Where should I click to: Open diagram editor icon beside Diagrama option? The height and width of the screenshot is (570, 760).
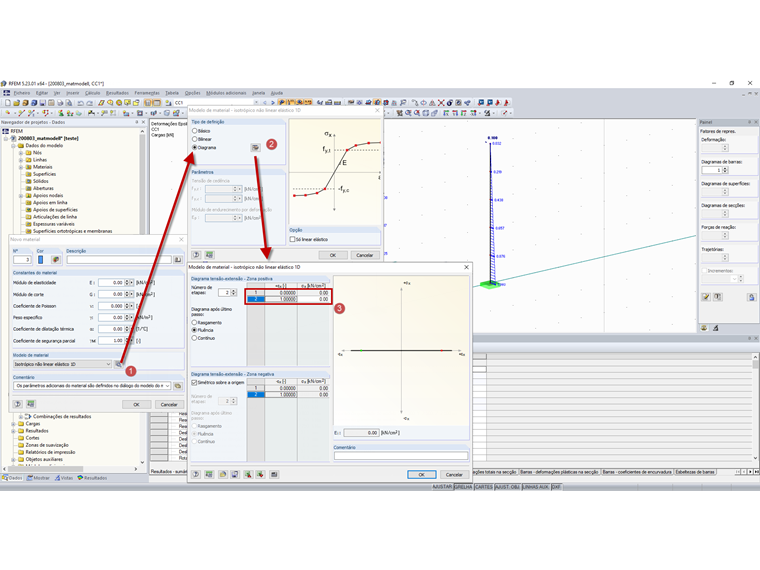pyautogui.click(x=255, y=147)
